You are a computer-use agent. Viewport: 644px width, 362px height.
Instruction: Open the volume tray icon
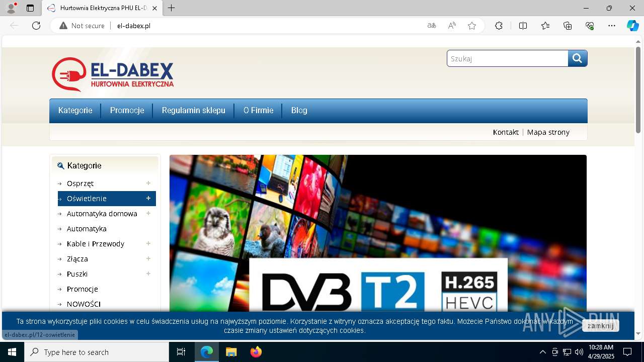tap(579, 352)
